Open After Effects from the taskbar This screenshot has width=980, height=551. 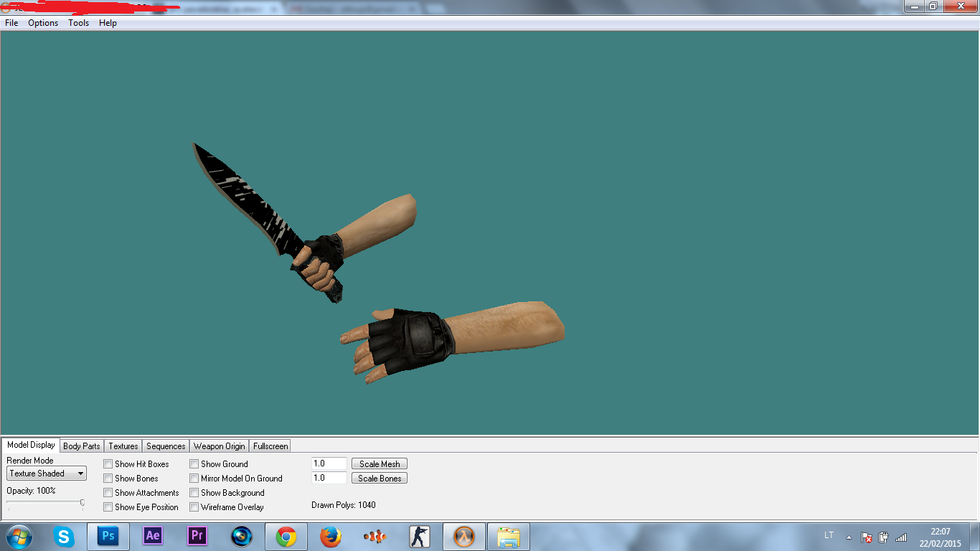coord(153,537)
